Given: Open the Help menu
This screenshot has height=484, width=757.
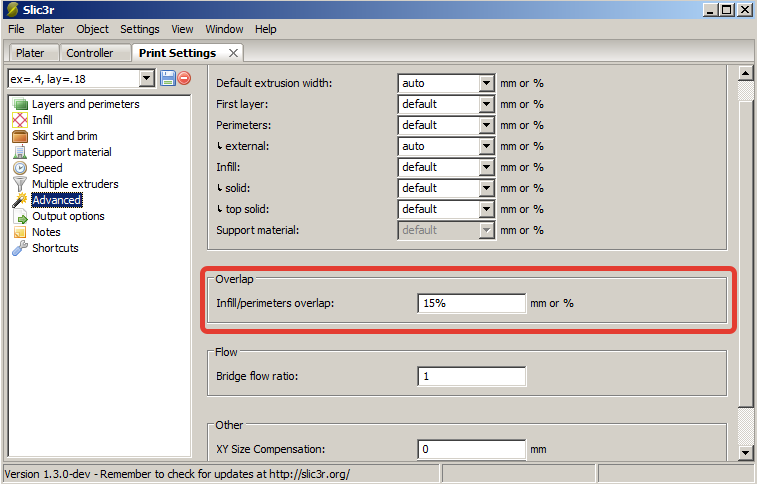Looking at the screenshot, I should 266,29.
